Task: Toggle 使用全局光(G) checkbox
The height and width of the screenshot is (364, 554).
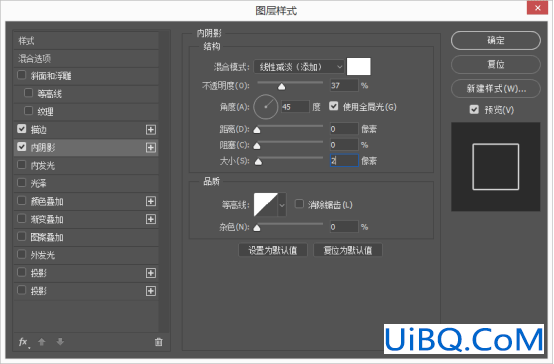Action: [334, 106]
